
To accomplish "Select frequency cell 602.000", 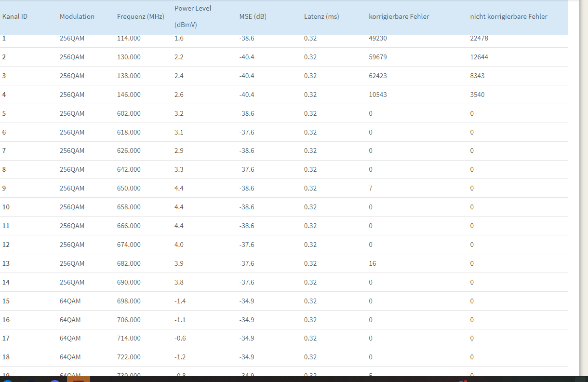I will coord(129,113).
